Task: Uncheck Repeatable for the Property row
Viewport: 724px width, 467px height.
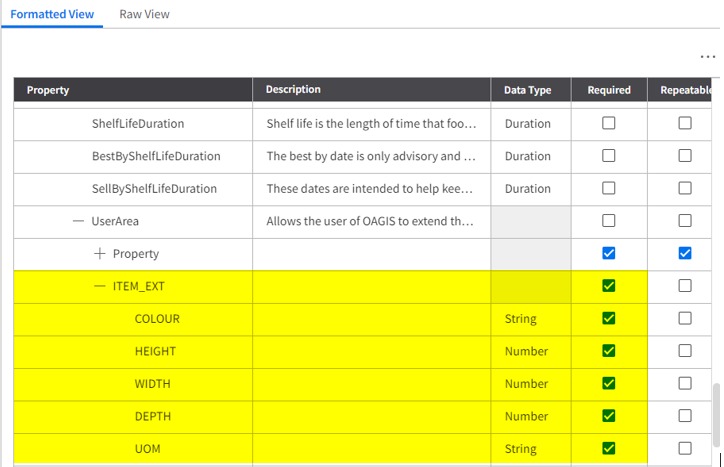Action: (685, 253)
